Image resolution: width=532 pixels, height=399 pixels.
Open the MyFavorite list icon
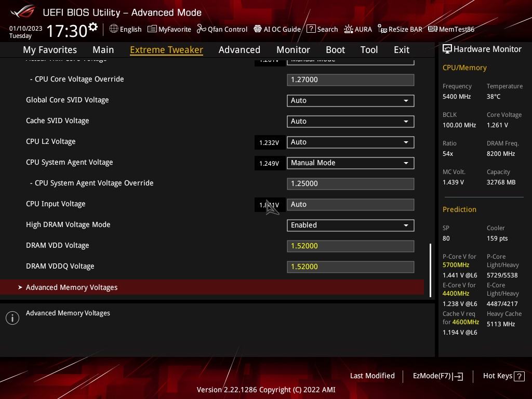pos(152,29)
